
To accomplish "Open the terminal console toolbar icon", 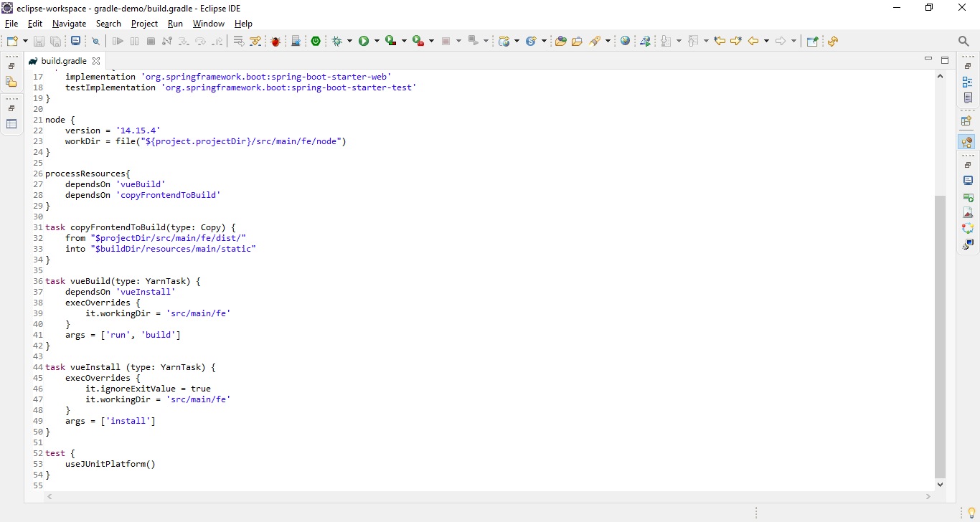I will [75, 41].
